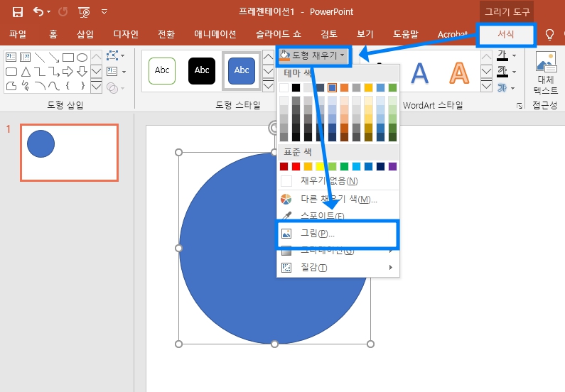Pick standard yellow color swatch
Screen dimensions: 565x392
(320, 166)
